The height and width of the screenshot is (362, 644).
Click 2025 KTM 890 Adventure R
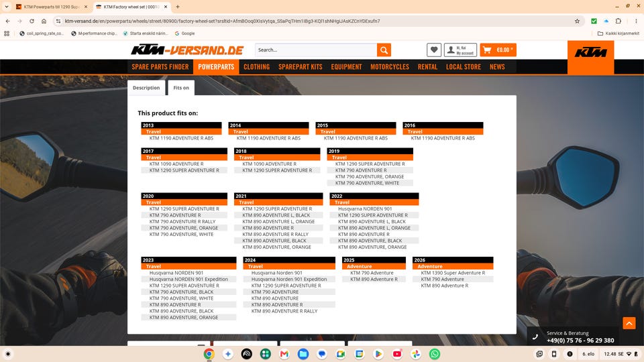coord(374,279)
